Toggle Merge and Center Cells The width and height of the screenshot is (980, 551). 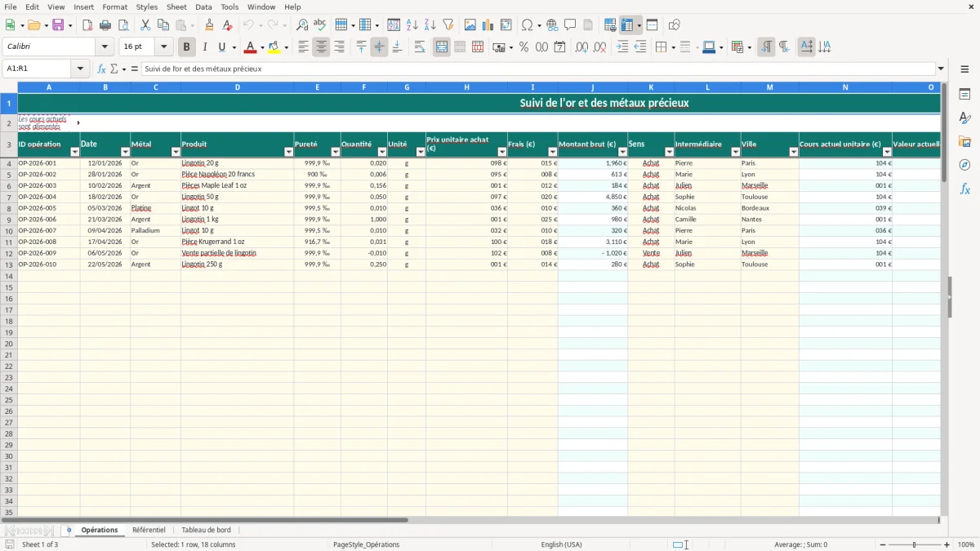[x=442, y=47]
